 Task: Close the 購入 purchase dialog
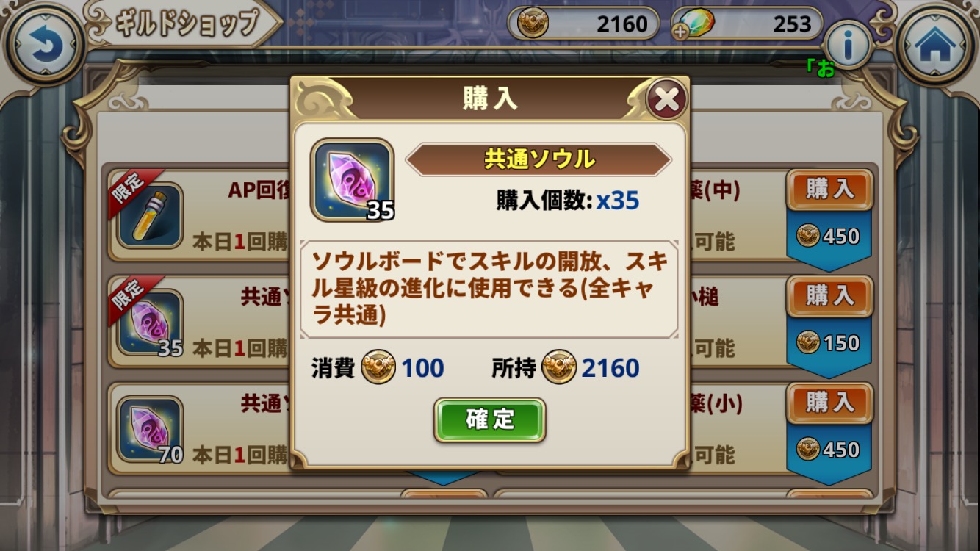666,99
